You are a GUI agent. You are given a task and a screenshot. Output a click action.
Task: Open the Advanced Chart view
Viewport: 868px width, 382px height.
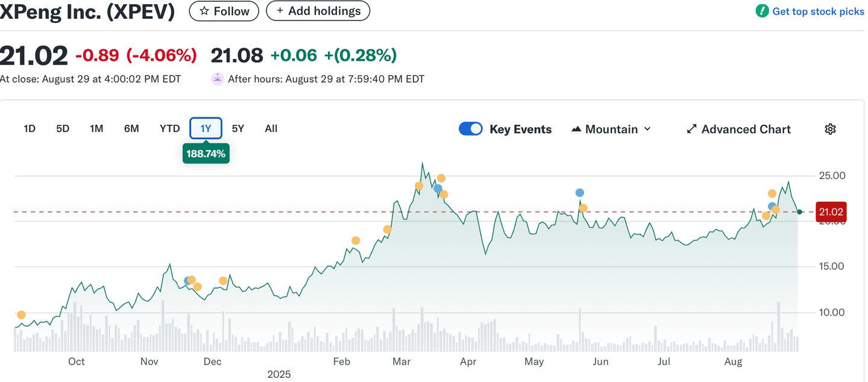click(739, 129)
